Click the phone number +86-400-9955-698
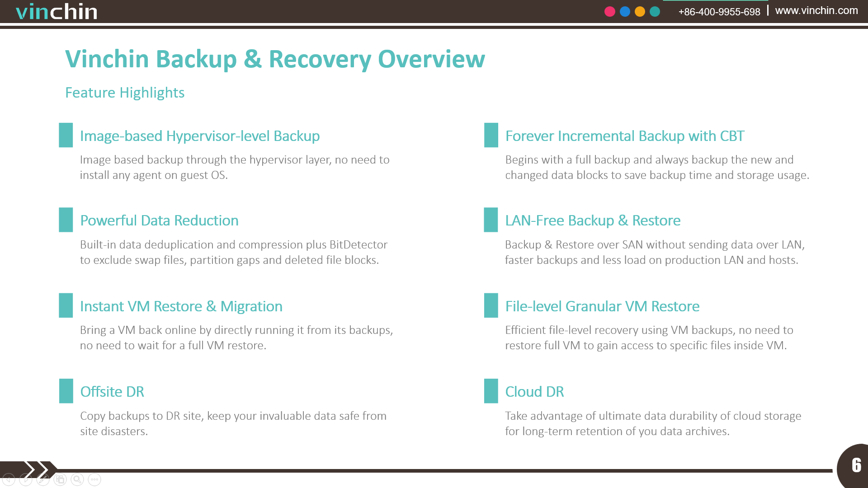 pyautogui.click(x=719, y=12)
